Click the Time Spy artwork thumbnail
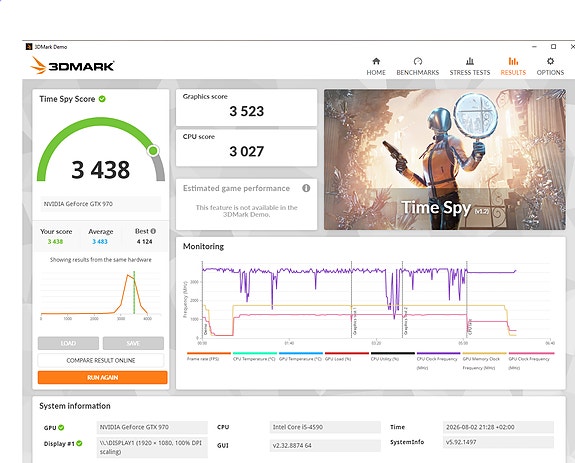Viewport: 575px width, 463px height. tap(444, 159)
